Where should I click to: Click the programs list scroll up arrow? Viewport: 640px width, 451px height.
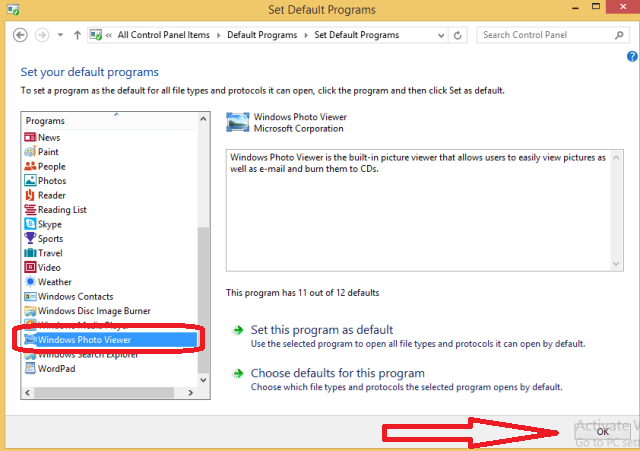(x=203, y=119)
